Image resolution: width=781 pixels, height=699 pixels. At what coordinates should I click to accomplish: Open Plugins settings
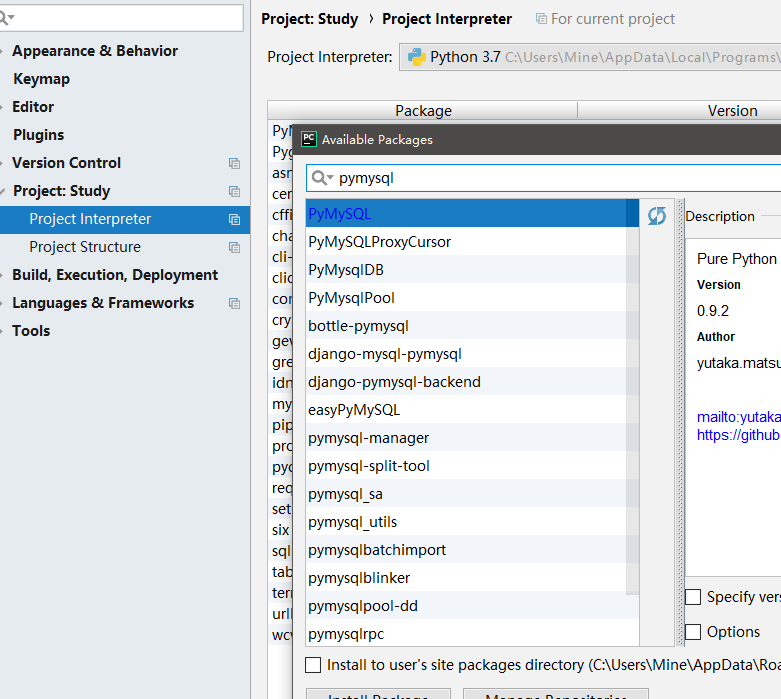pyautogui.click(x=38, y=135)
